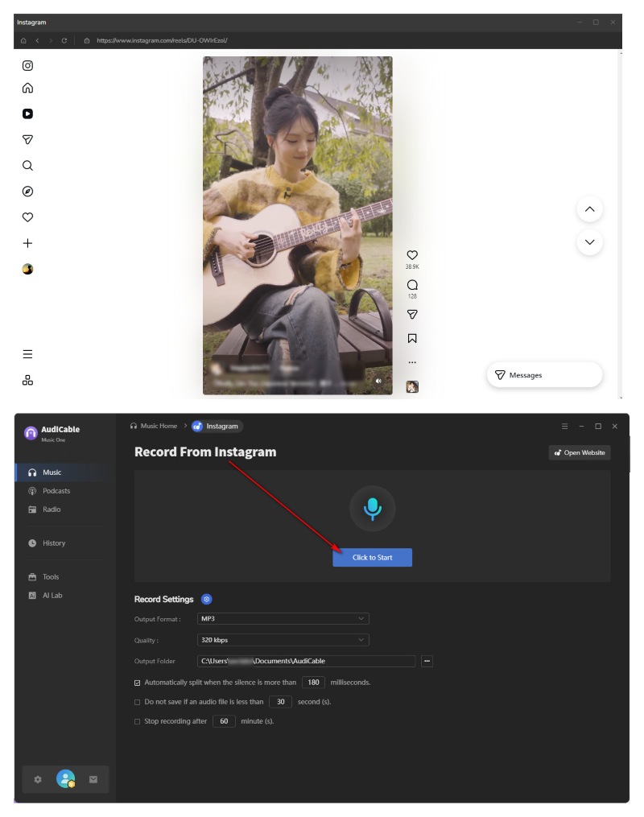The image size is (644, 817).
Task: Click the Instagram Reels icon in sidebar
Action: coord(27,114)
